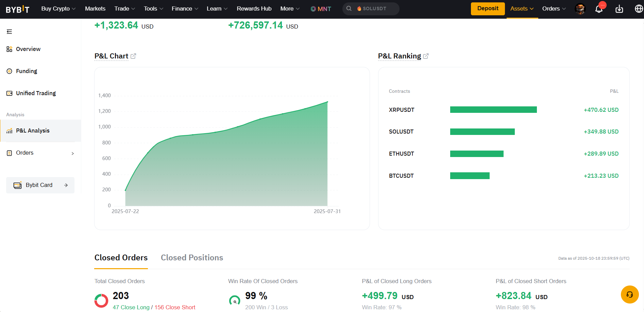Click the Bybit logo
Image resolution: width=644 pixels, height=312 pixels.
[x=18, y=9]
